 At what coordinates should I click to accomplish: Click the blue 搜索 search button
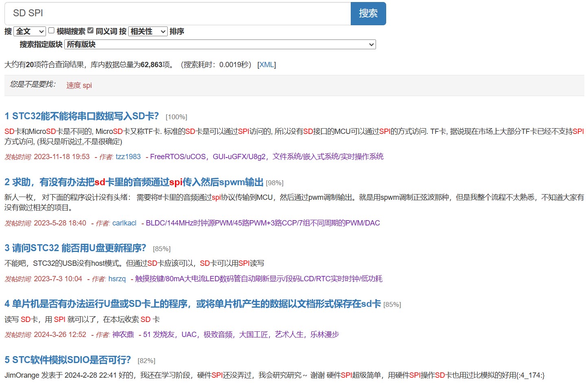[368, 13]
